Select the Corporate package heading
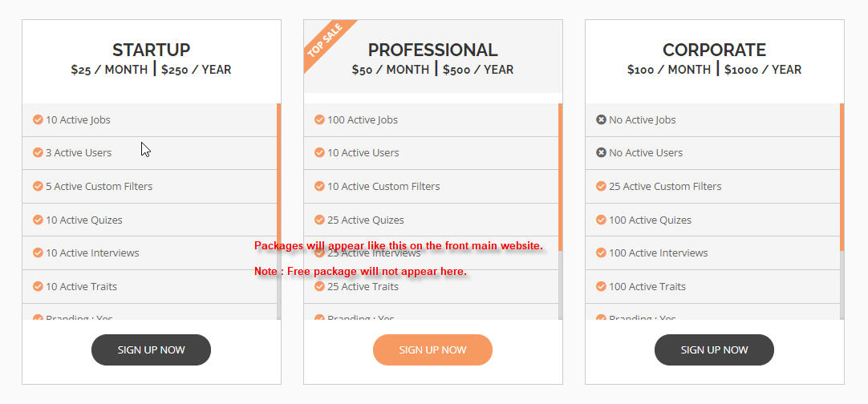 (x=714, y=50)
